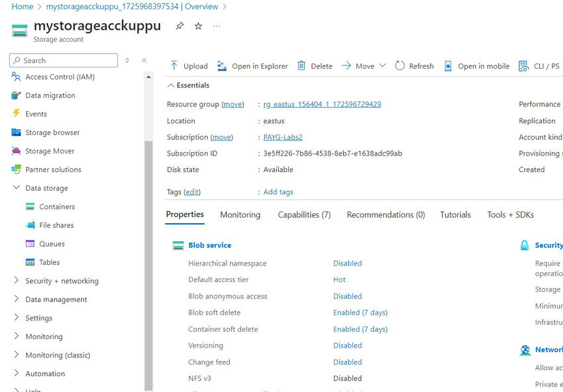Viewport: 563px width, 392px height.
Task: Expand the Automation group
Action: pos(16,373)
